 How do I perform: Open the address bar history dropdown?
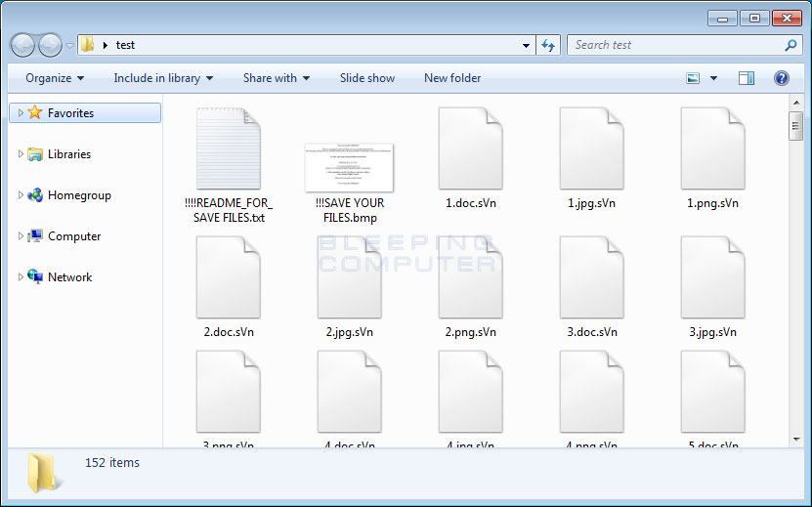pos(526,46)
